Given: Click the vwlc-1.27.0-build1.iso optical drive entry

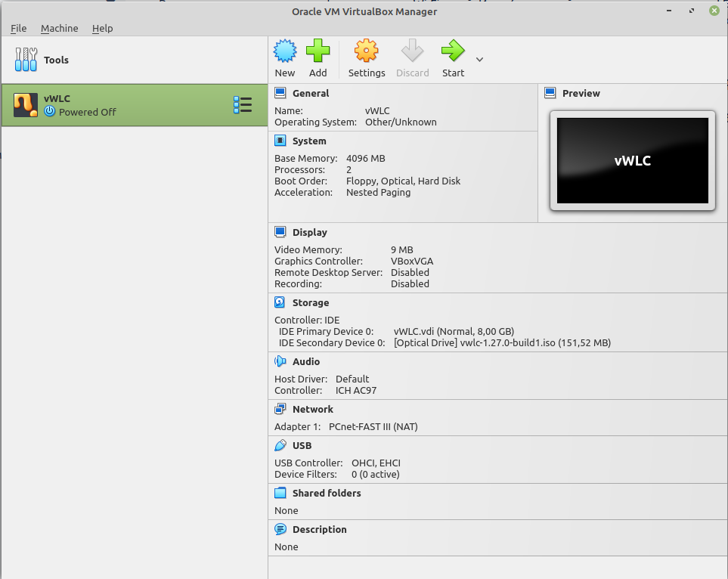Looking at the screenshot, I should coord(503,342).
